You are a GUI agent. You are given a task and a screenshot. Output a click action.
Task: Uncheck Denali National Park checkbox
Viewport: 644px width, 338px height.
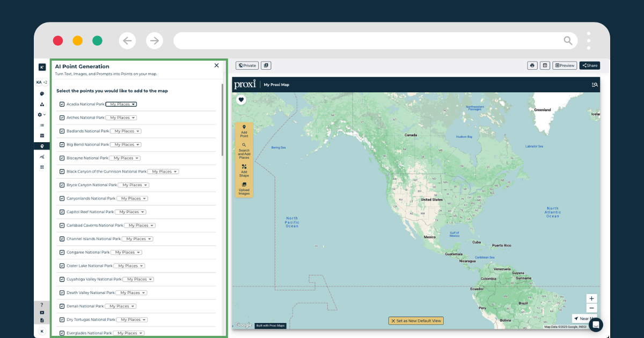click(62, 306)
